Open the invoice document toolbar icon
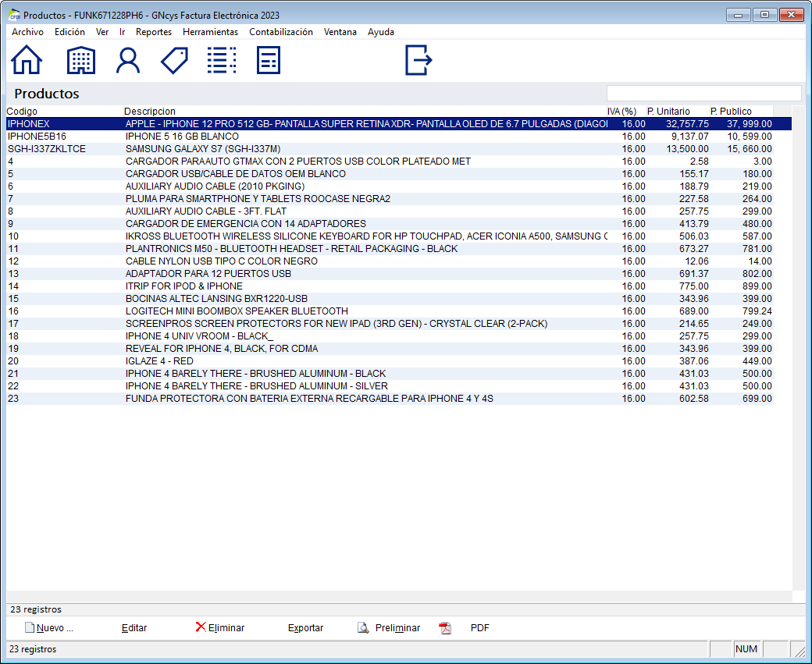Screen dimensions: 812x664 (269, 60)
